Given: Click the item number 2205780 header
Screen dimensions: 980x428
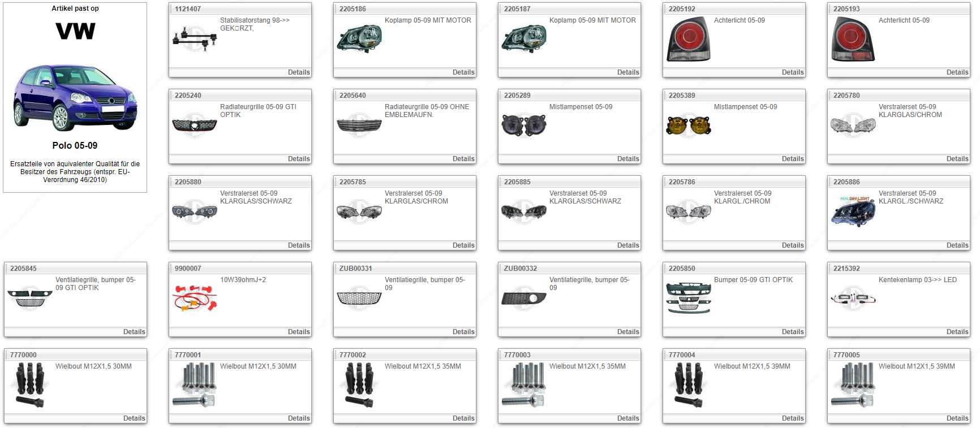Looking at the screenshot, I should (x=846, y=96).
